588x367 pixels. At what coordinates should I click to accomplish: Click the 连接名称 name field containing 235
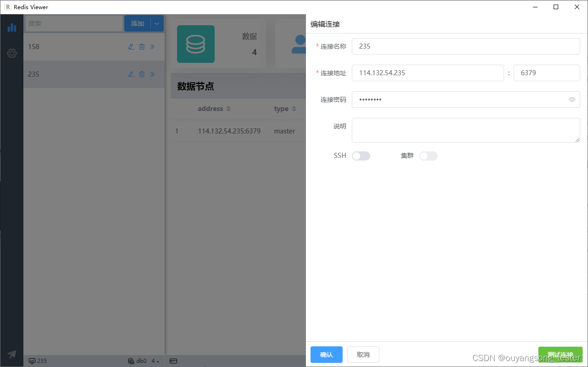coord(466,46)
